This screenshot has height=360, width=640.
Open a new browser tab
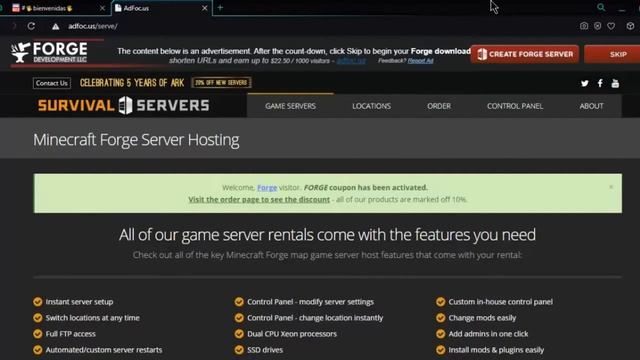click(220, 7)
